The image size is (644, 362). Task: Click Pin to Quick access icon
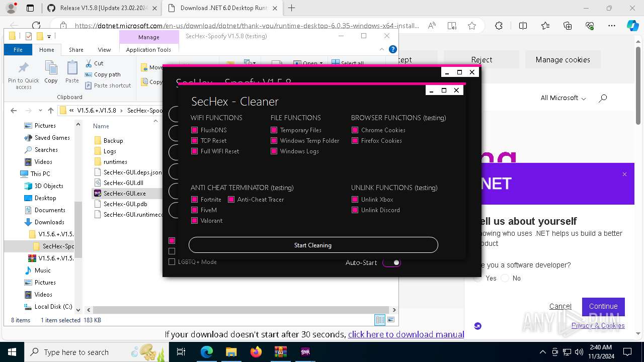point(23,76)
